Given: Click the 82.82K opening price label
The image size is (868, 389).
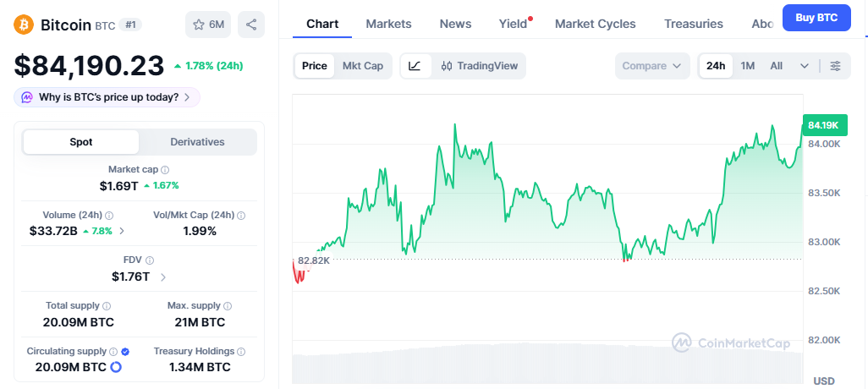Looking at the screenshot, I should [314, 260].
